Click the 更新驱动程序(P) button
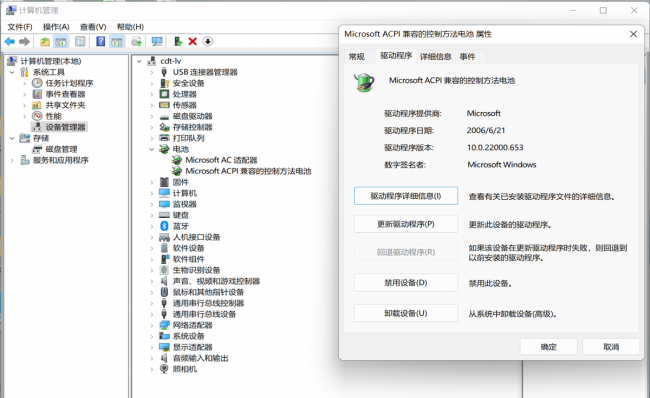This screenshot has height=398, width=650. point(406,224)
